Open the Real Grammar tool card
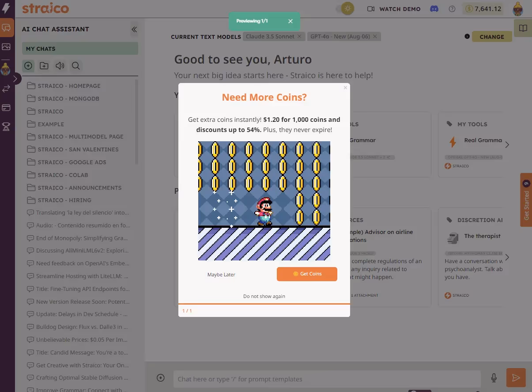The image size is (532, 392). click(x=471, y=144)
